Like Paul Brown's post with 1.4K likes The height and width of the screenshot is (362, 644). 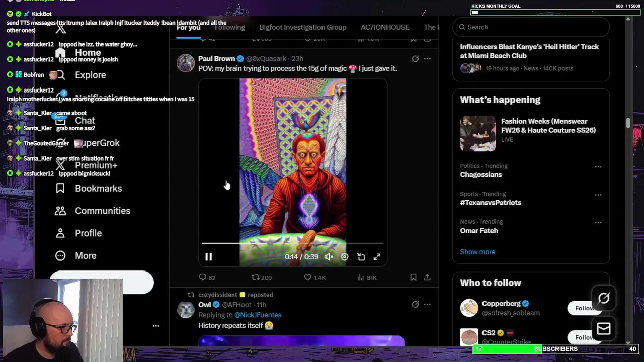click(314, 277)
